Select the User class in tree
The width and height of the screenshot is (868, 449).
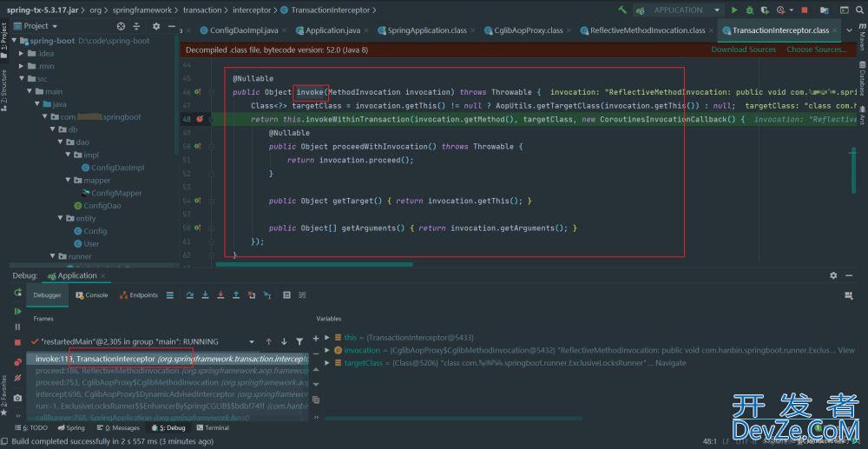(87, 243)
